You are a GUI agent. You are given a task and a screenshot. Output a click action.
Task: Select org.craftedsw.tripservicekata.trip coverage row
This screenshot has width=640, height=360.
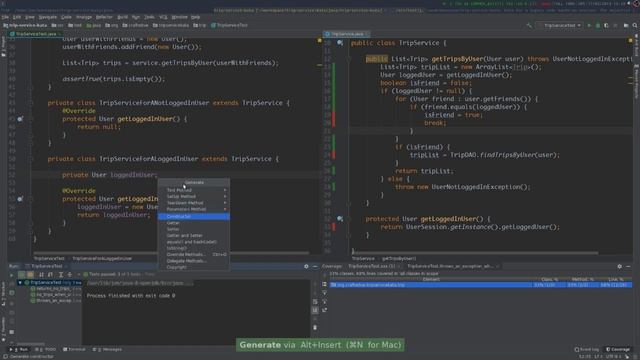point(481,285)
